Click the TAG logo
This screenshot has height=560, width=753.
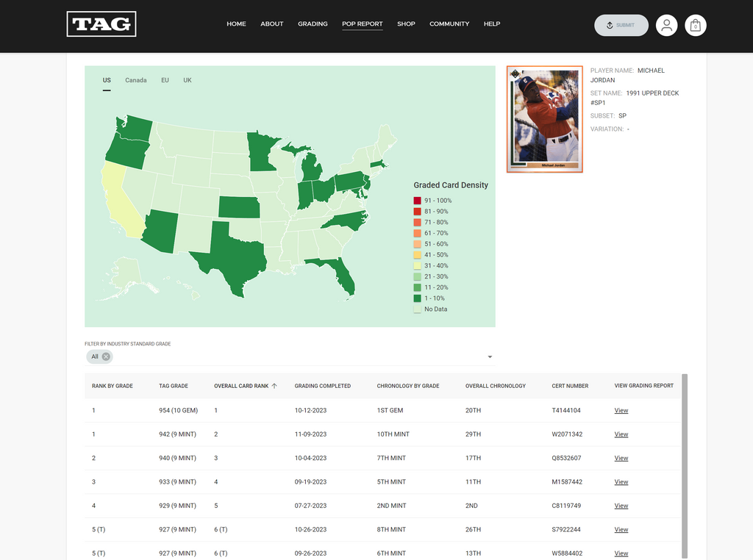[101, 24]
